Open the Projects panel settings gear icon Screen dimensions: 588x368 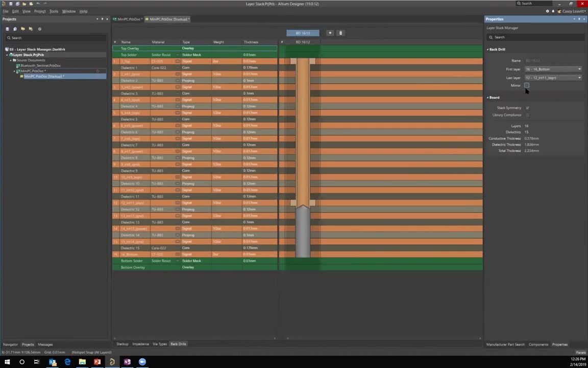click(x=39, y=29)
